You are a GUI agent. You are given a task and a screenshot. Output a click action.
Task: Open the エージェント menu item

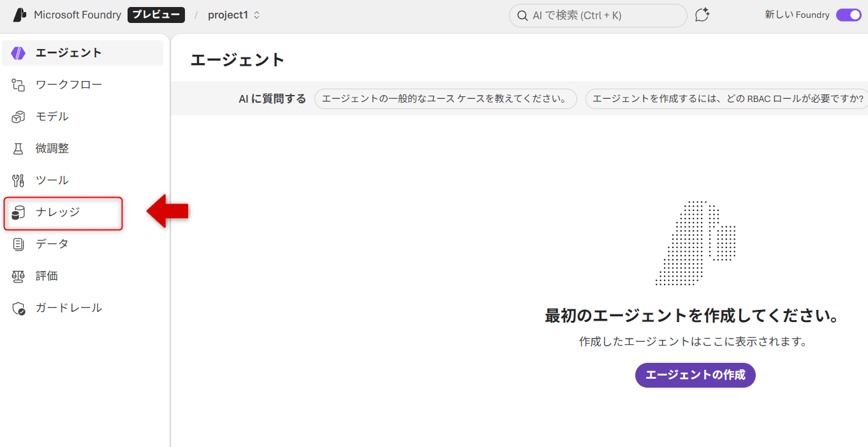point(83,53)
